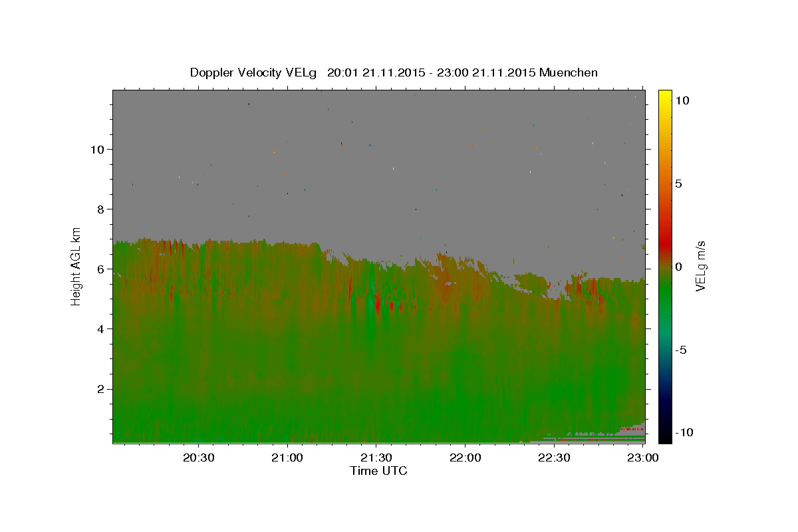
Task: Click the 'VELg m/s' colorbar label
Action: click(x=700, y=266)
